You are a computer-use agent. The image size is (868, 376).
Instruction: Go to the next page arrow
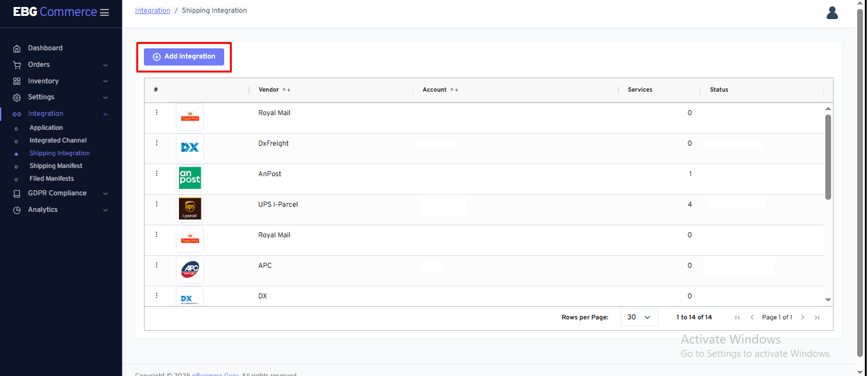click(802, 317)
